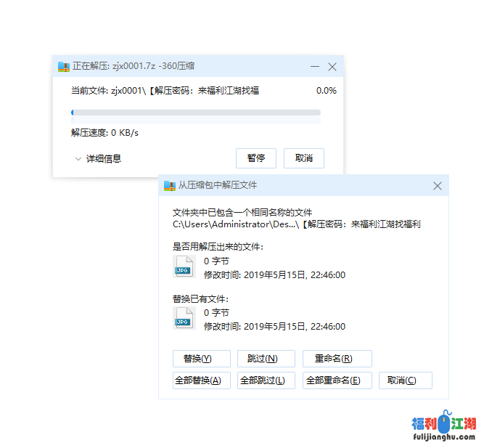
Task: Skip this file with 跳过(N)
Action: [x=266, y=359]
